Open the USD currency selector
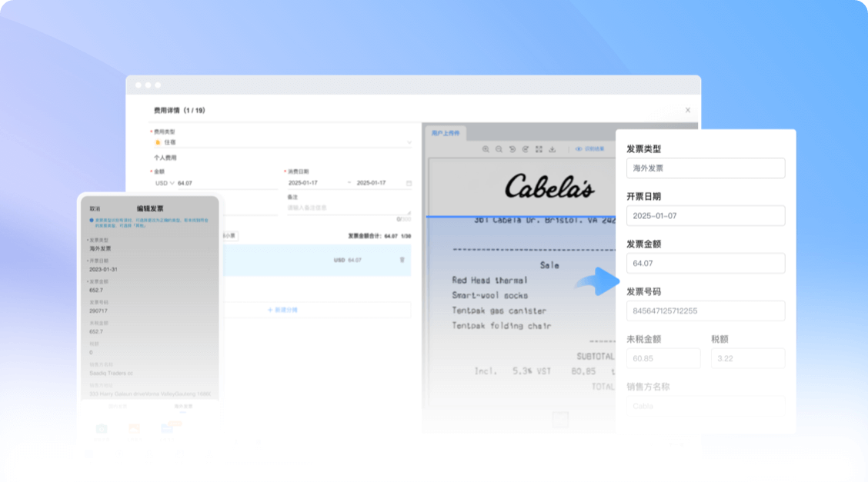The image size is (868, 482). click(x=165, y=183)
